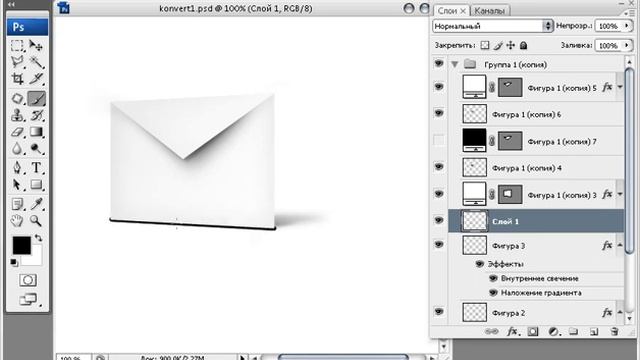Select the Zoom tool

pos(36,221)
